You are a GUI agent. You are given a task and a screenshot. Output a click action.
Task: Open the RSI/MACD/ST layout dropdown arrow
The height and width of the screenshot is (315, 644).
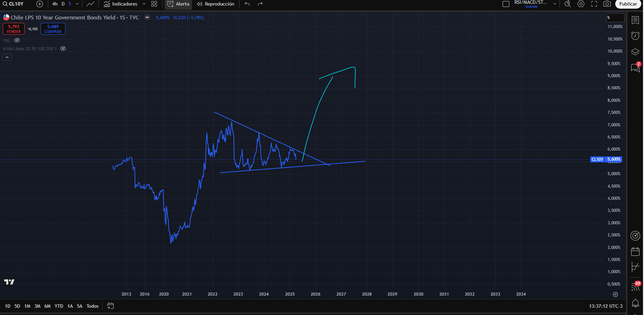click(x=555, y=4)
